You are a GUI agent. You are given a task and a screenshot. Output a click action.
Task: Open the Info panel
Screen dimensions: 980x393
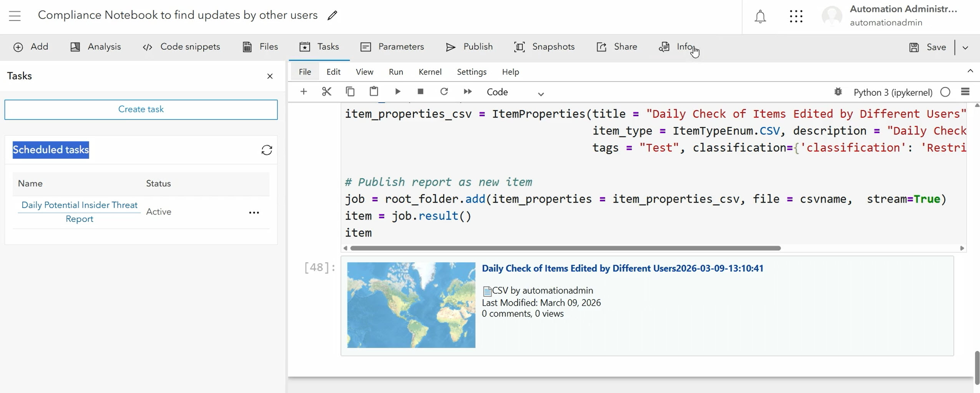pyautogui.click(x=677, y=47)
